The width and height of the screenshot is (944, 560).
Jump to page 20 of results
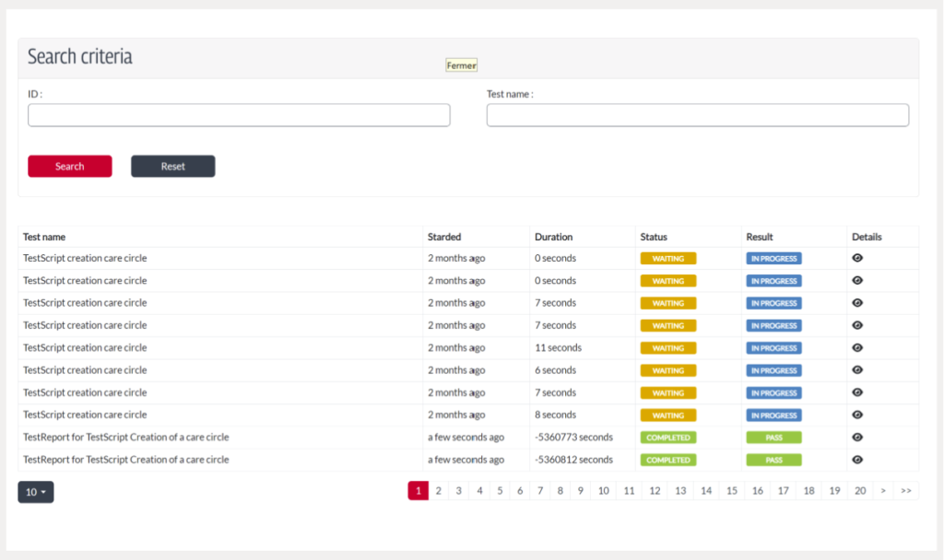pyautogui.click(x=859, y=491)
